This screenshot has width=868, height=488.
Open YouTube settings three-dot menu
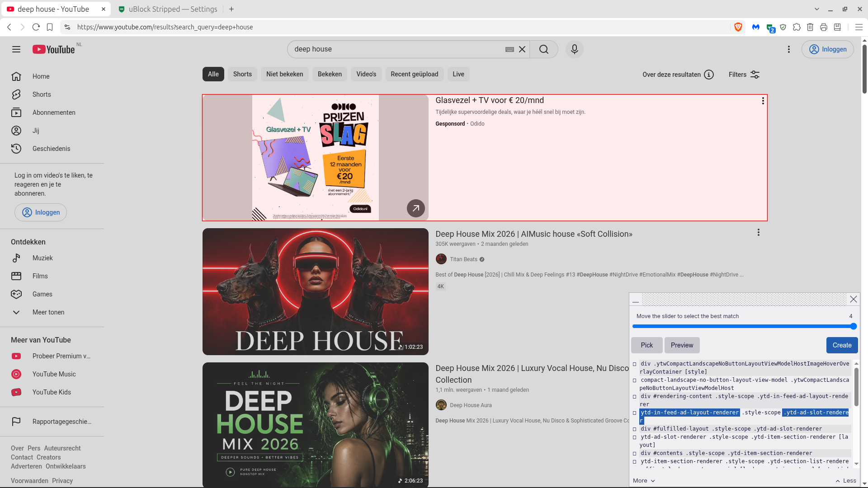pyautogui.click(x=789, y=49)
